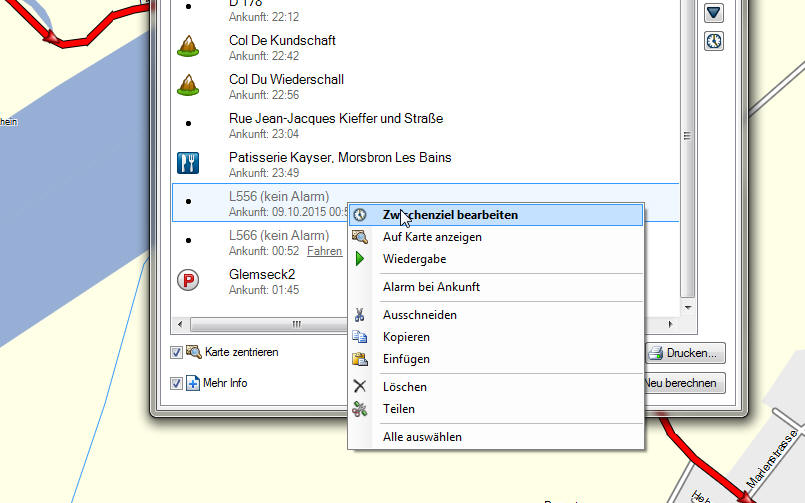Click the Col Du Wiederschall mountain icon

pos(186,85)
